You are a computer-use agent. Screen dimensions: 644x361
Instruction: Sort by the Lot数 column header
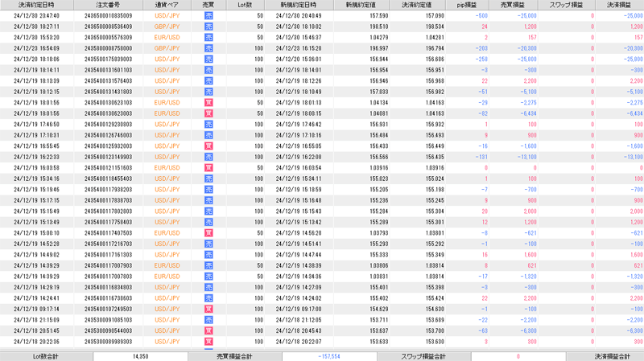(246, 5)
